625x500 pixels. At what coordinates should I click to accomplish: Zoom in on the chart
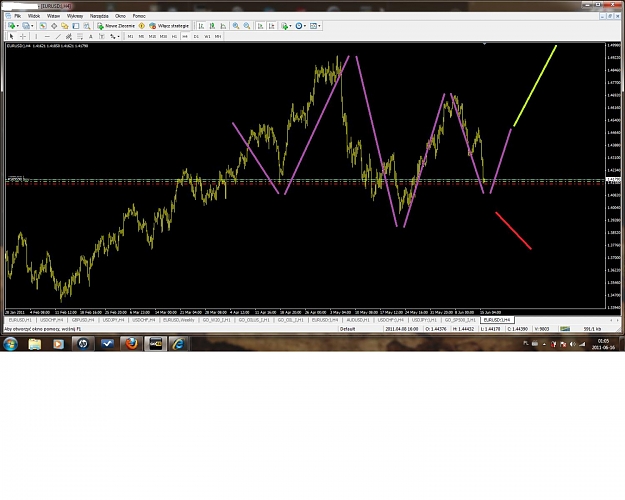point(236,26)
